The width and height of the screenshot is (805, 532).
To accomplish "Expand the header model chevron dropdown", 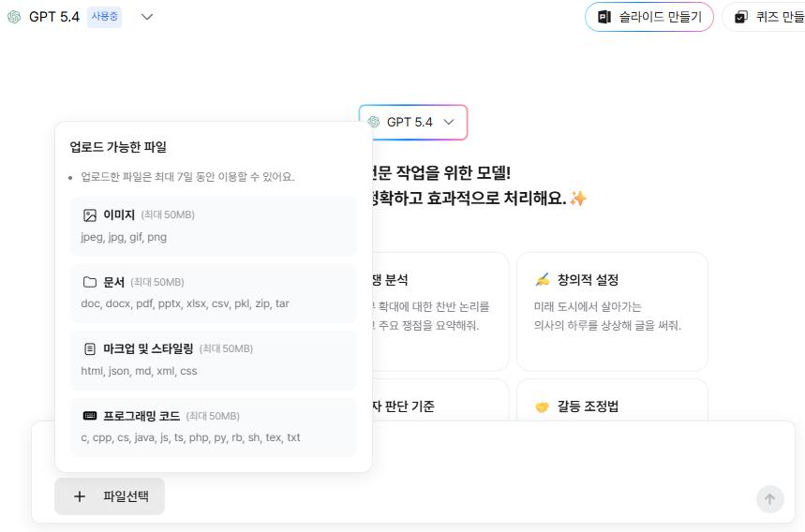I will coord(147,17).
